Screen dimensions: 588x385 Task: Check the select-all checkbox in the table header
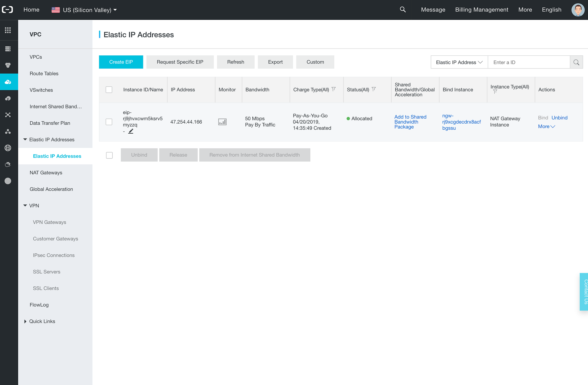point(109,90)
